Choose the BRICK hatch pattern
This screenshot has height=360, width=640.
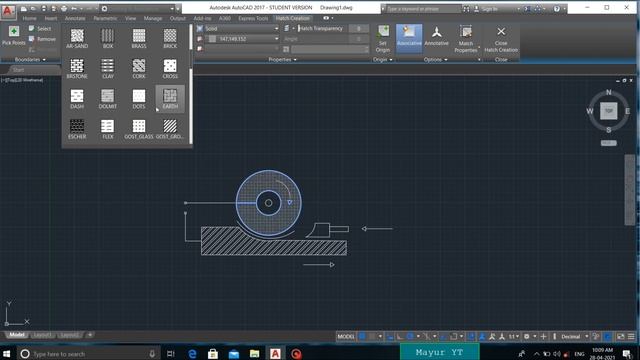point(170,39)
